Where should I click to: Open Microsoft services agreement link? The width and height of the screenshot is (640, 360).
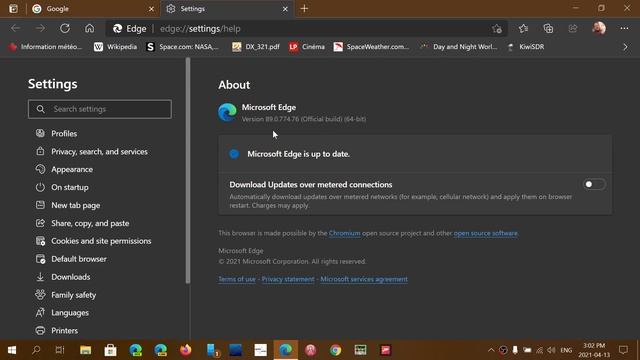364,279
